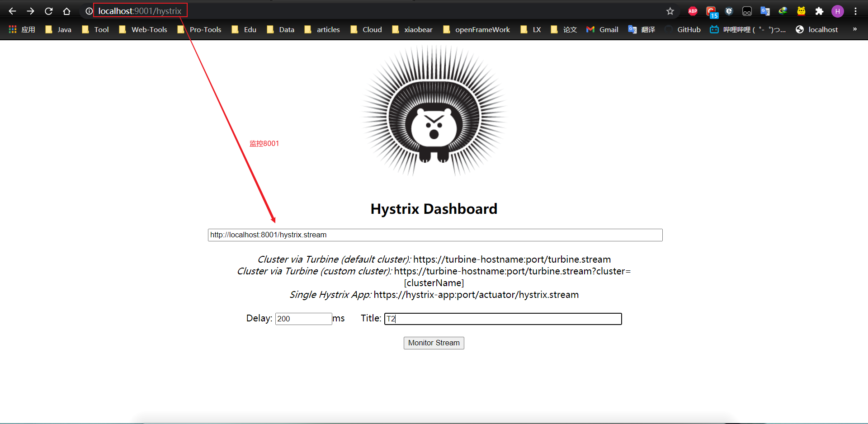Open the Google Translate extension icon
868x424 pixels.
765,11
